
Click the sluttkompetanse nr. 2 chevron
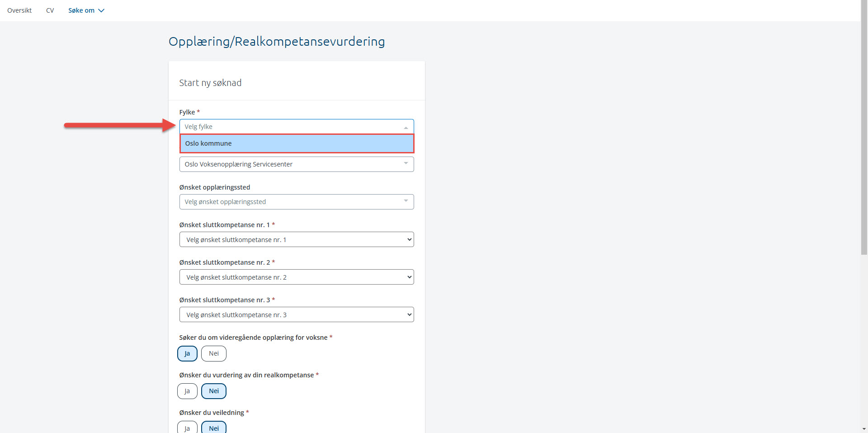coord(409,277)
